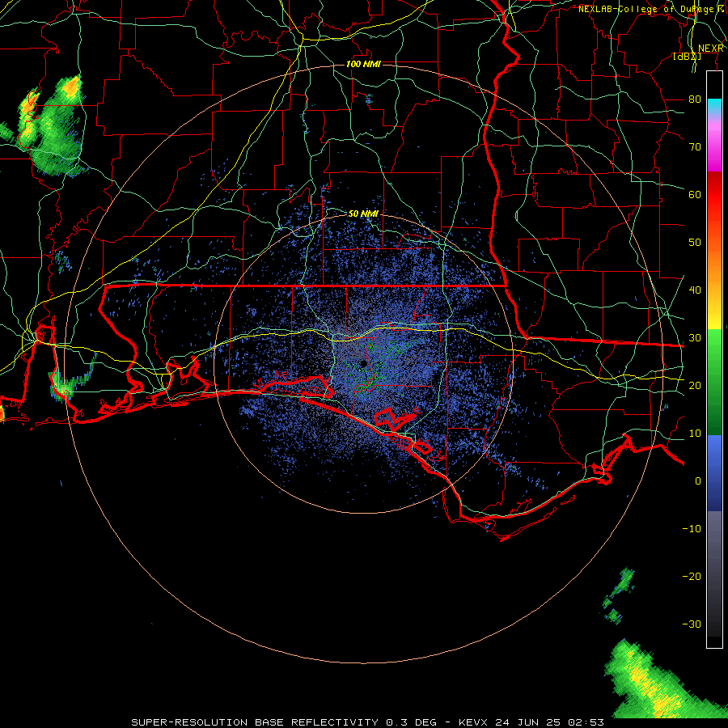The image size is (728, 728).
Task: Click the black radar site dot at center
Action: (x=363, y=363)
